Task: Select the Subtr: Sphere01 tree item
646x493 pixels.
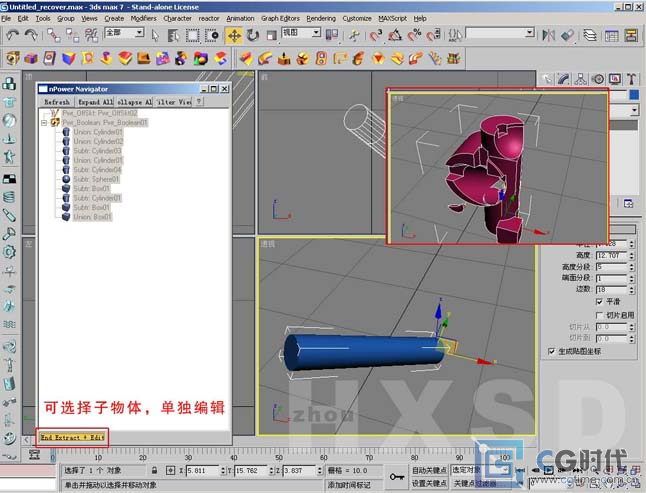Action: click(x=96, y=179)
